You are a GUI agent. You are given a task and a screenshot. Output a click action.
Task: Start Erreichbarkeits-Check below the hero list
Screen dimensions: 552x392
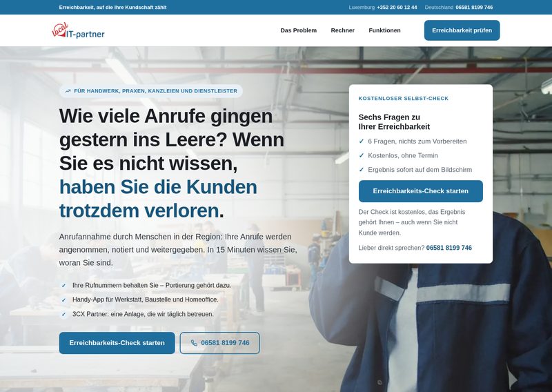pos(117,343)
